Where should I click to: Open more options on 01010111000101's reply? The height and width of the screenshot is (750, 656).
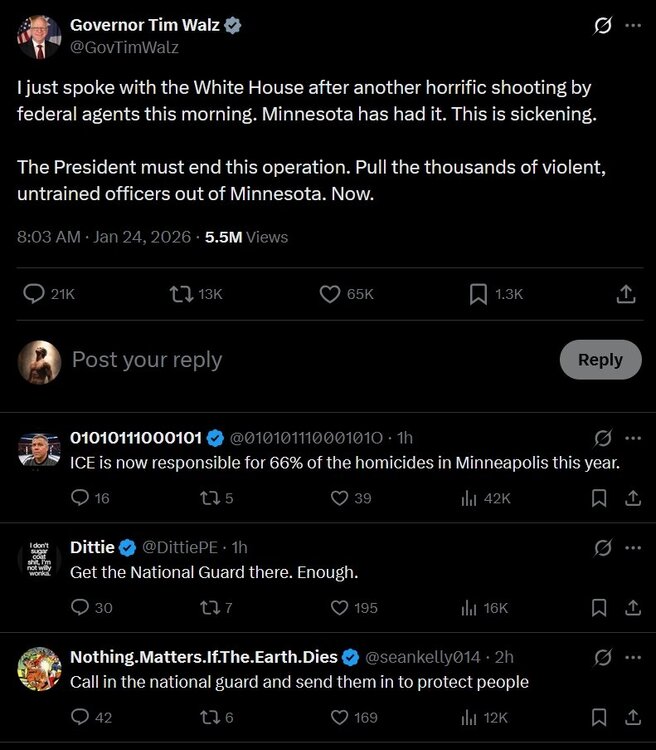tap(633, 438)
